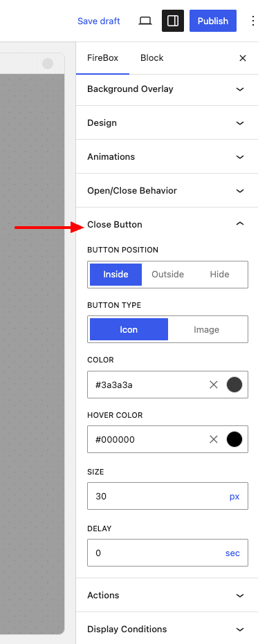Open the dark gray COLOR swatch picker
Screen dimensions: 258x644
coord(234,385)
